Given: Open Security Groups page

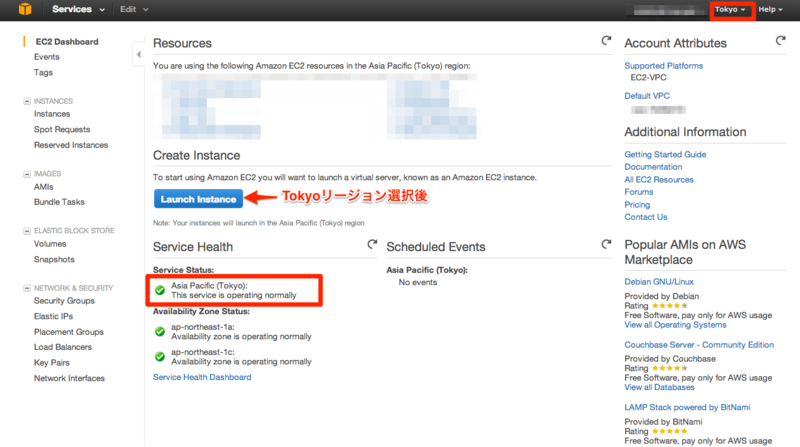Looking at the screenshot, I should click(64, 301).
